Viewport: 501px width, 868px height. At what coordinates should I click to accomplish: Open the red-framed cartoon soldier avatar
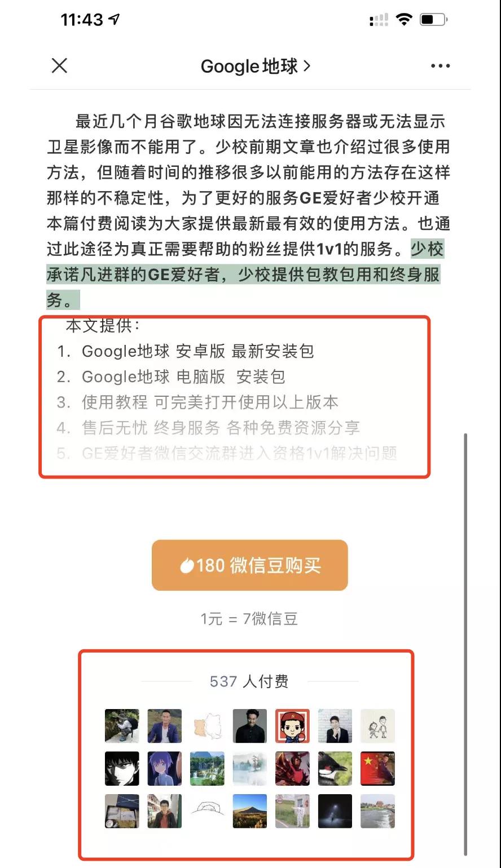(x=292, y=726)
